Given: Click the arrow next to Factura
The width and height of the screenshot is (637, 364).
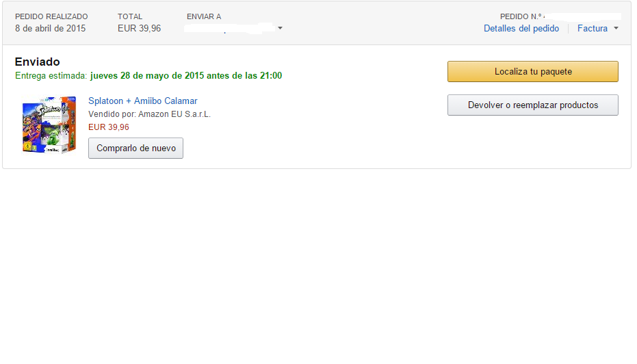Looking at the screenshot, I should [616, 28].
